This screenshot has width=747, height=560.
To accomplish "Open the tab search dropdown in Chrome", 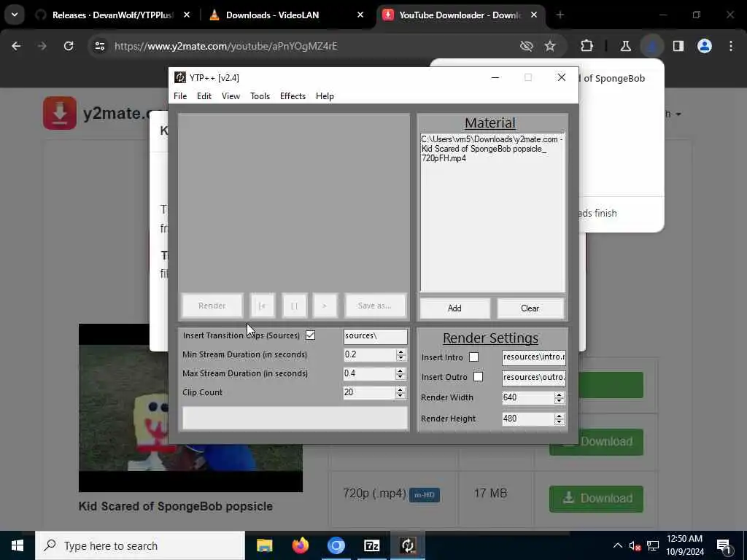I will click(x=15, y=15).
